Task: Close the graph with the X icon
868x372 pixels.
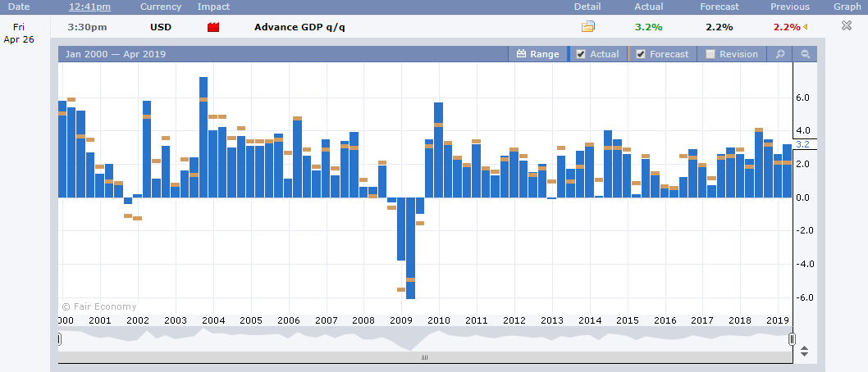Action: pyautogui.click(x=847, y=25)
